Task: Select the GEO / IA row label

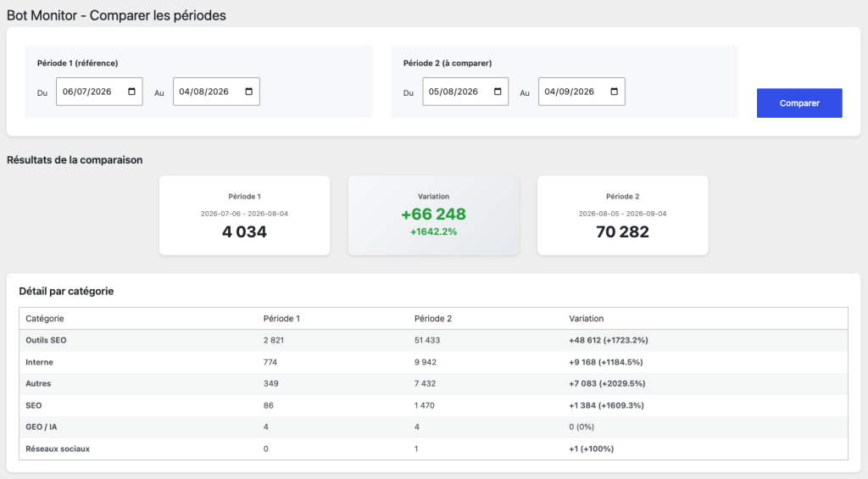Action: pos(41,427)
